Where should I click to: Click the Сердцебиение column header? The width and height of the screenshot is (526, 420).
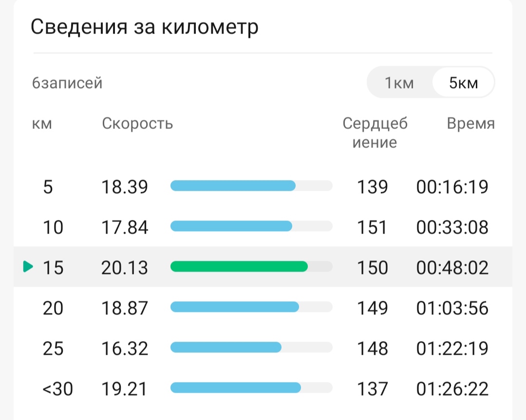(x=375, y=133)
